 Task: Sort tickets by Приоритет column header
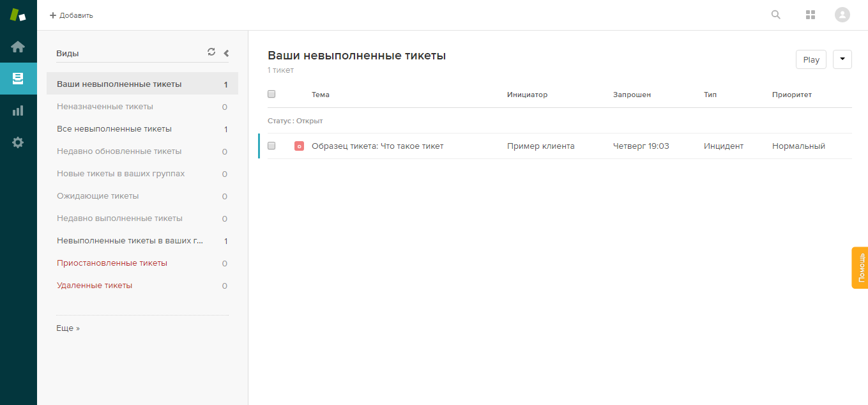click(x=791, y=95)
